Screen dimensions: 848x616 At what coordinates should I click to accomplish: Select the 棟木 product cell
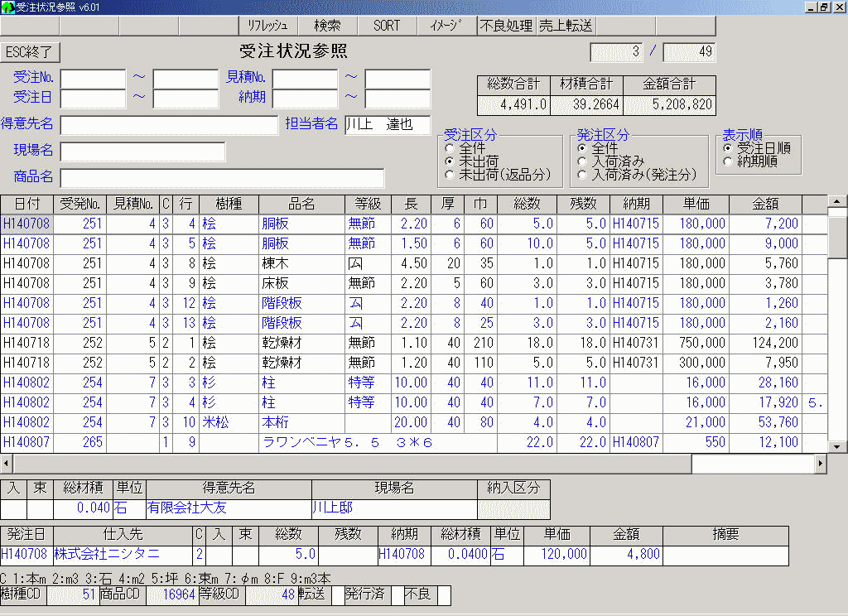click(x=301, y=263)
